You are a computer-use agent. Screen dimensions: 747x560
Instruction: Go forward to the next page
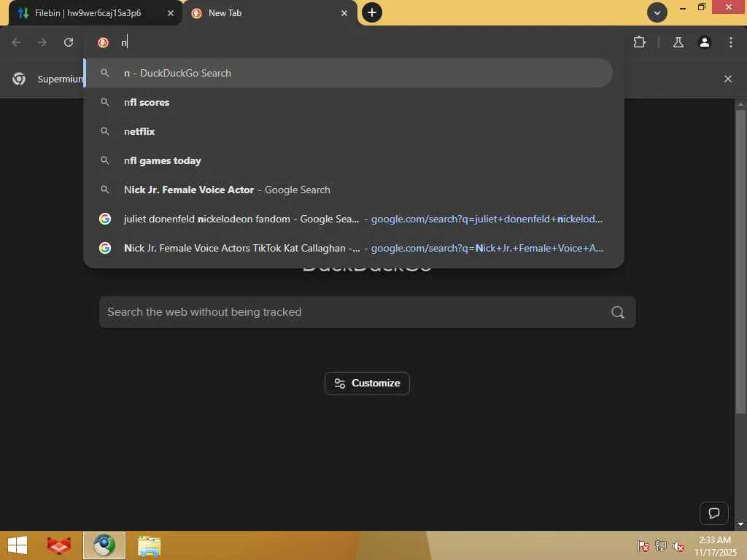[42, 42]
